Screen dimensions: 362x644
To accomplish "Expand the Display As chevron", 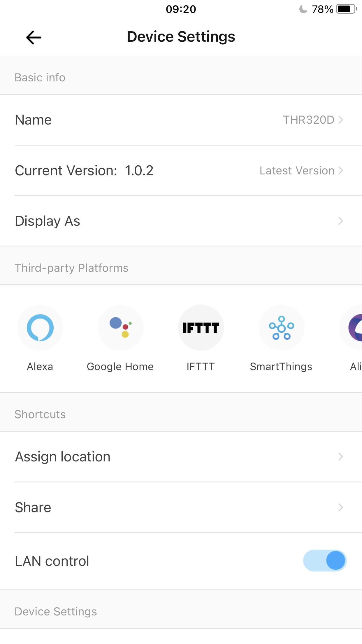I will [340, 221].
